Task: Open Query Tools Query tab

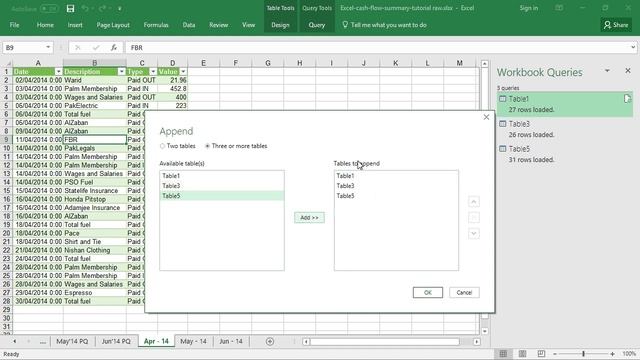Action: pos(317,25)
